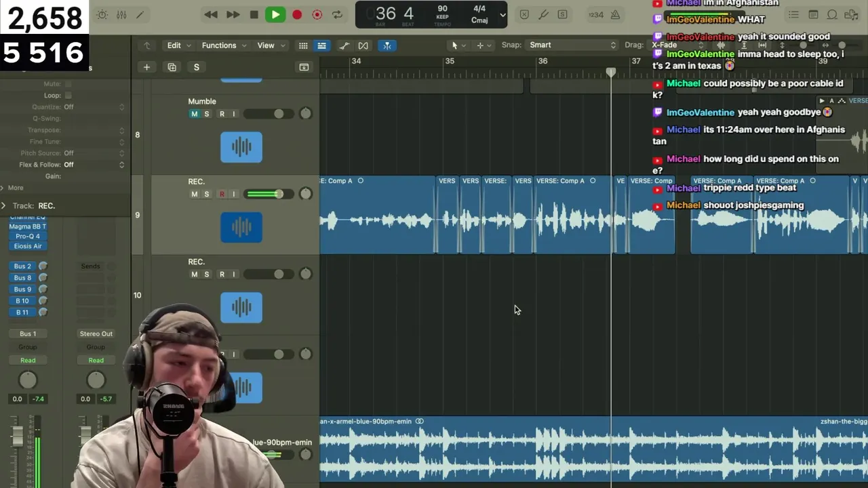The image size is (868, 488).
Task: Mute REC. track 10
Action: pos(195,274)
